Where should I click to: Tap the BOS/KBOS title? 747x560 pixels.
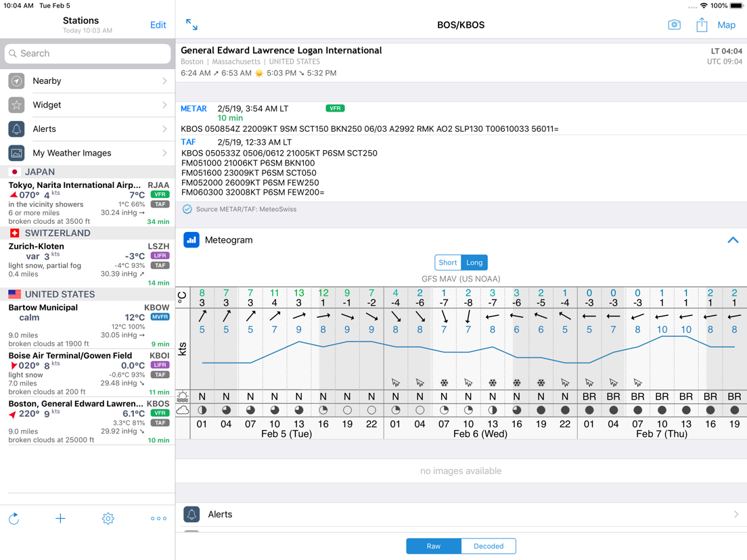tap(461, 25)
